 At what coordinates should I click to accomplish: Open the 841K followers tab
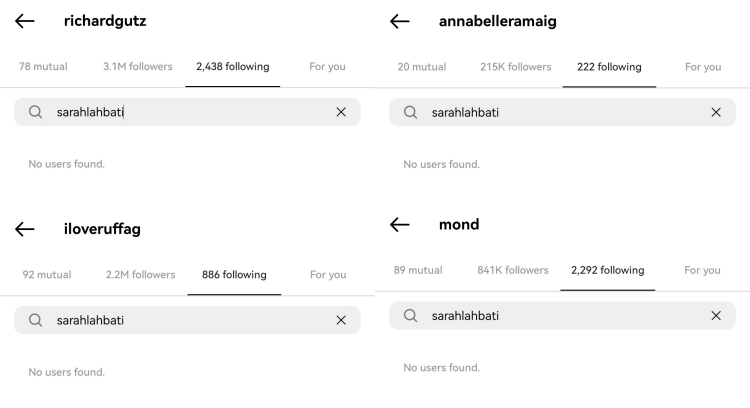click(x=513, y=271)
